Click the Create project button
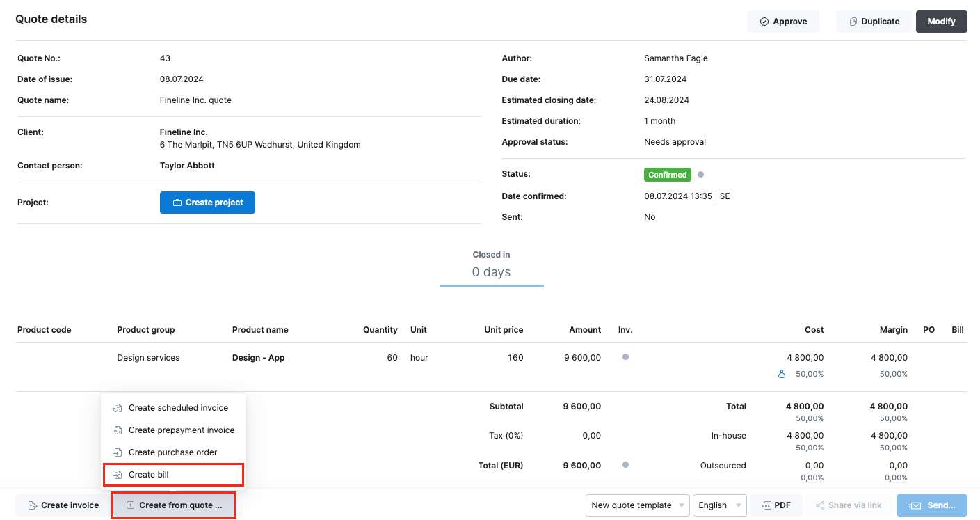This screenshot has width=980, height=520. click(x=207, y=202)
